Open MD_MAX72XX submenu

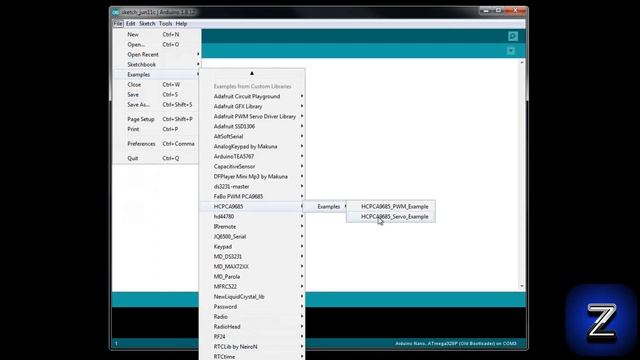pyautogui.click(x=252, y=267)
